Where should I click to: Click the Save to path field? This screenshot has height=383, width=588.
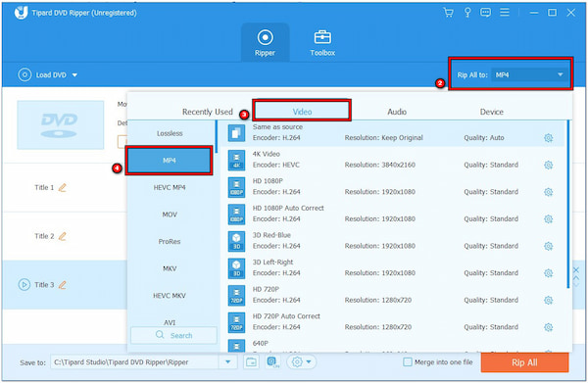click(135, 362)
